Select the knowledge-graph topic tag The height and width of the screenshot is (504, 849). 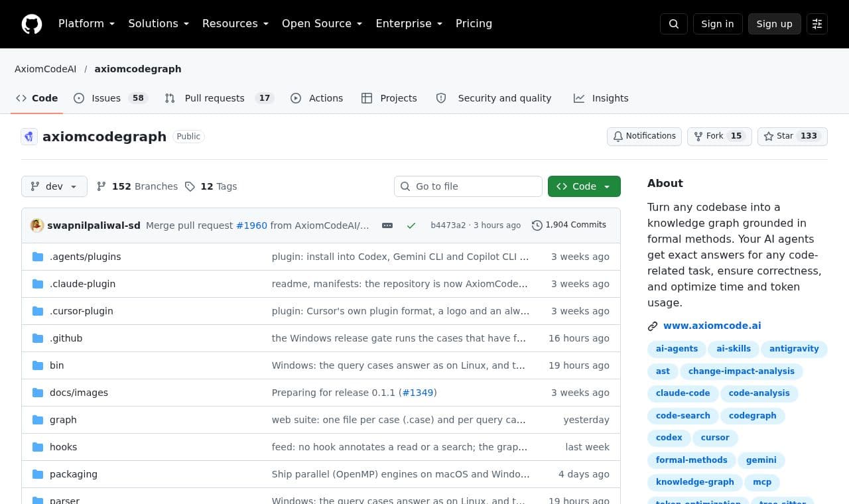click(695, 482)
